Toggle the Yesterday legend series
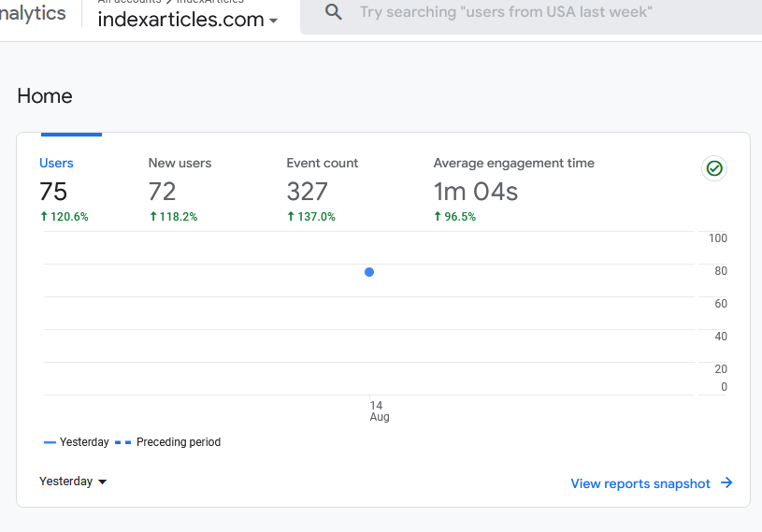 pyautogui.click(x=77, y=442)
